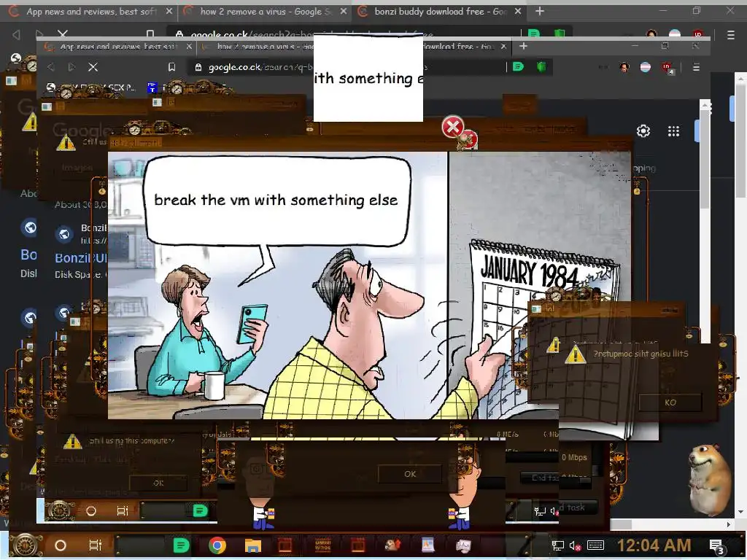Viewport: 747px width, 560px height.
Task: Bookmark the page in the duplicated front browser
Action: [172, 67]
